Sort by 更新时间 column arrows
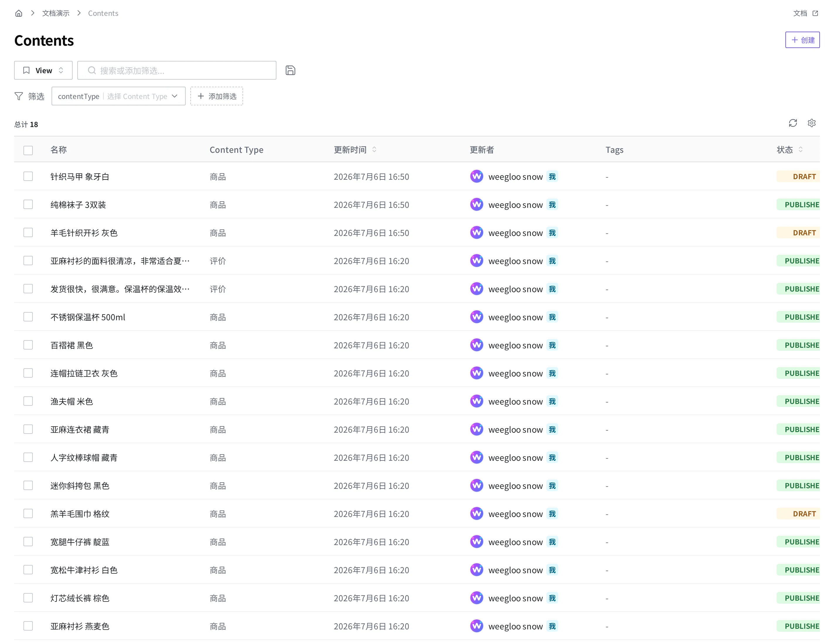The width and height of the screenshot is (834, 644). pyautogui.click(x=374, y=150)
